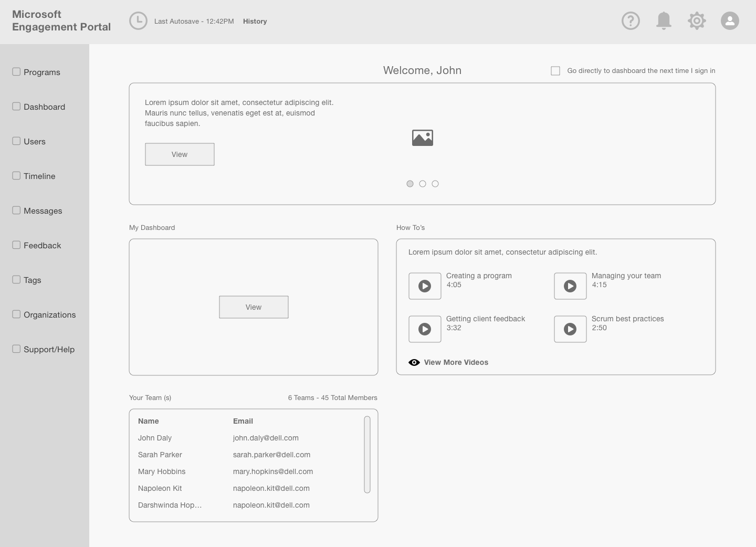Check the Timeline checkbox in sidebar

(x=16, y=175)
